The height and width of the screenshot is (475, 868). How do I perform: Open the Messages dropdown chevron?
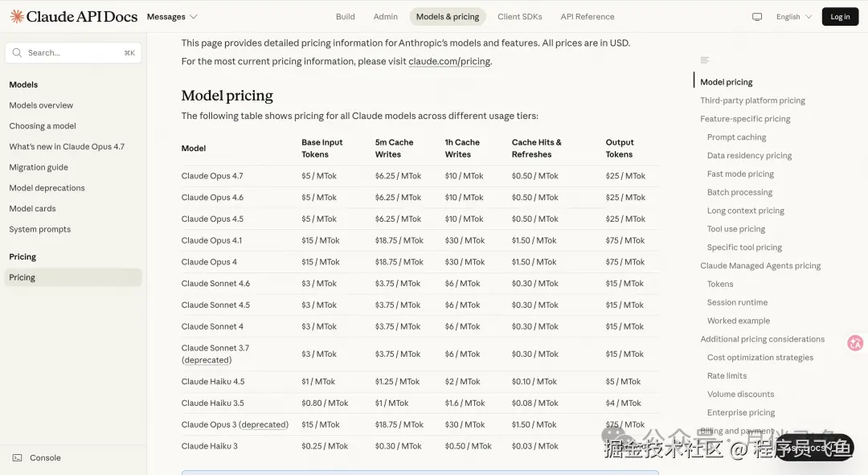[x=193, y=17]
